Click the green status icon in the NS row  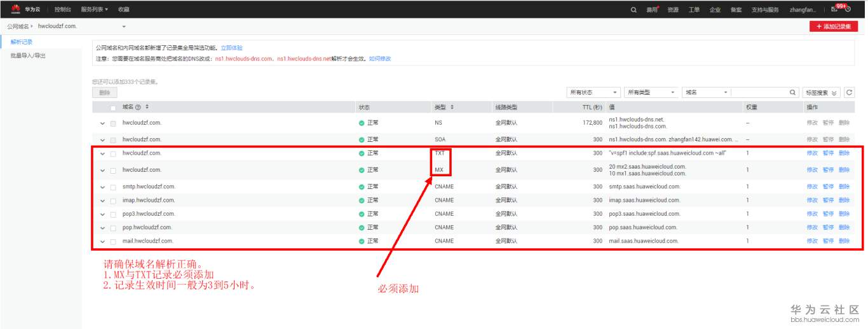pos(362,122)
